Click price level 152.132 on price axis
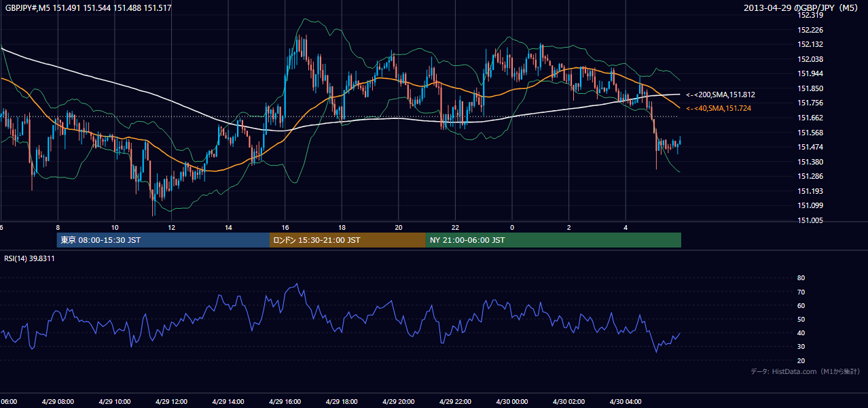868x408 pixels. (810, 44)
